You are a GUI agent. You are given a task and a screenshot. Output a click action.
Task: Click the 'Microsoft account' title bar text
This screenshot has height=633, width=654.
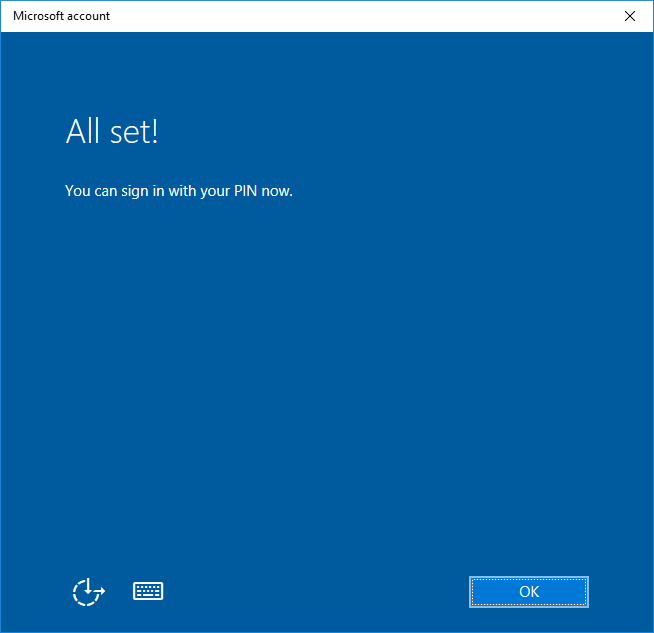[62, 16]
